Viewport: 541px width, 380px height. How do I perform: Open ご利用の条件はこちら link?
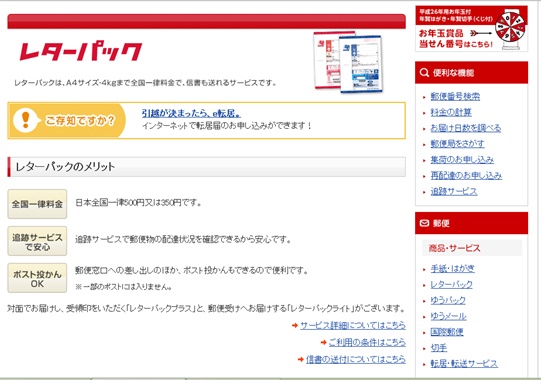(367, 342)
